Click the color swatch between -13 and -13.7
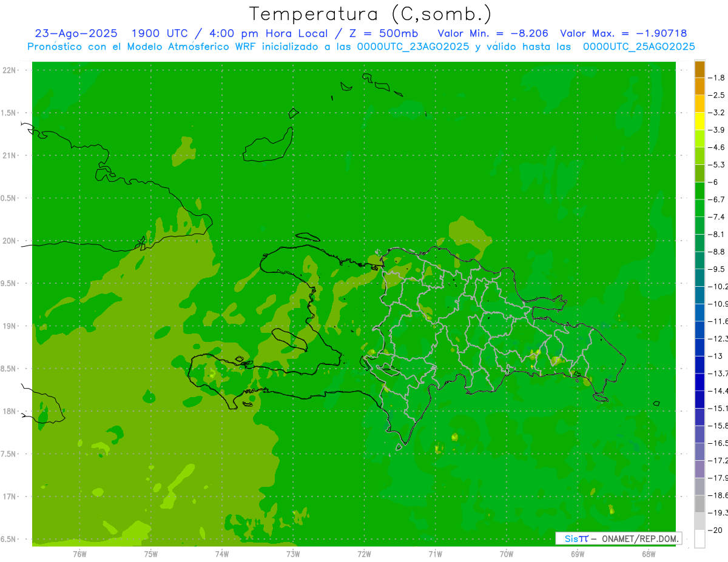This screenshot has width=728, height=562. [699, 365]
